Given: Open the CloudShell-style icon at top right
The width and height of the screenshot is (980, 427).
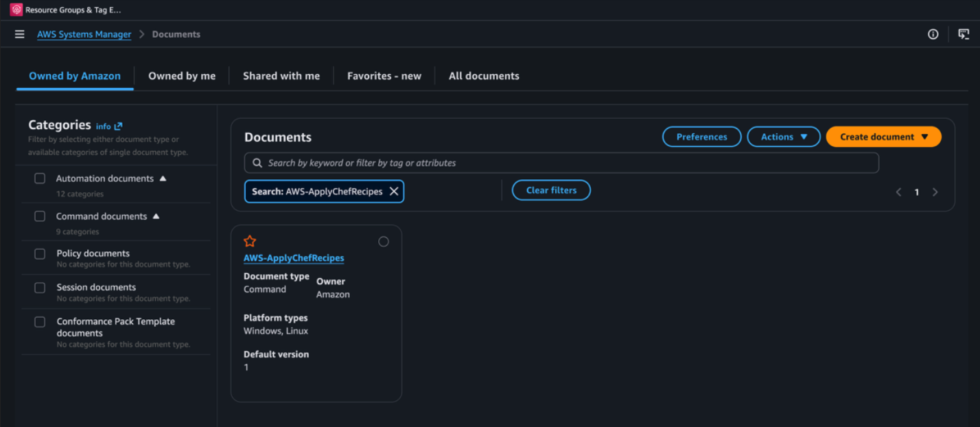Looking at the screenshot, I should (964, 34).
